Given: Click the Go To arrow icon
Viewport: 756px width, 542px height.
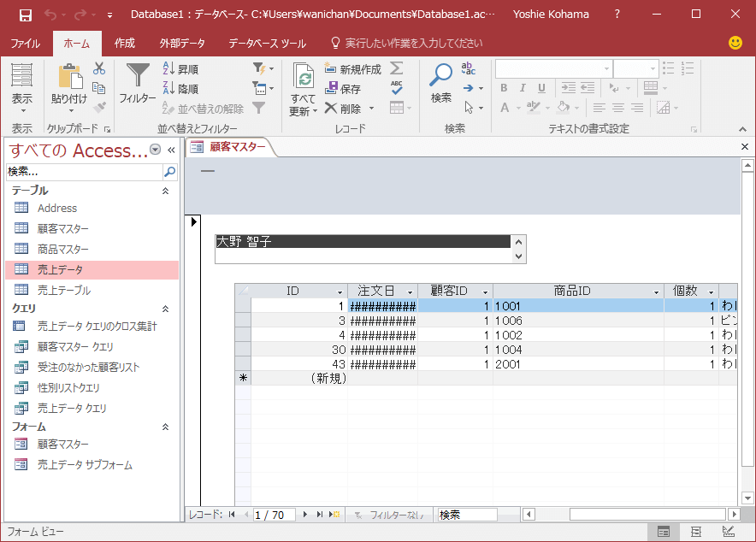Looking at the screenshot, I should coord(468,88).
